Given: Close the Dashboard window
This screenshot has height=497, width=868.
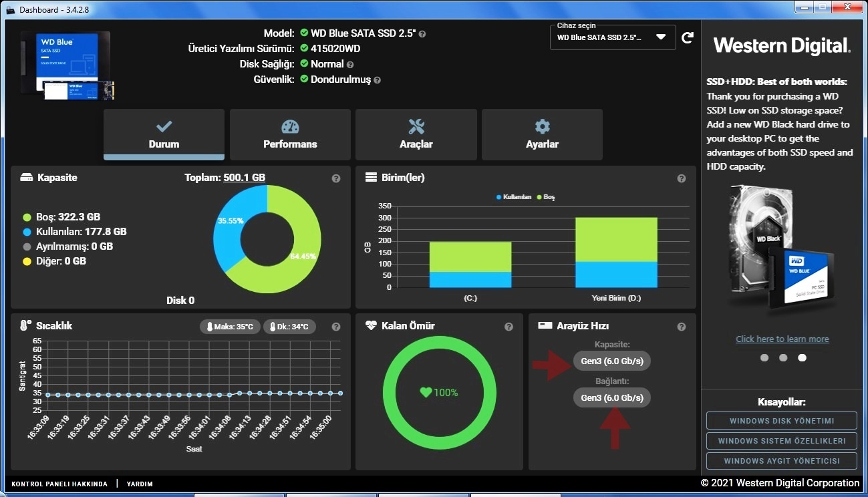Looking at the screenshot, I should pos(847,7).
